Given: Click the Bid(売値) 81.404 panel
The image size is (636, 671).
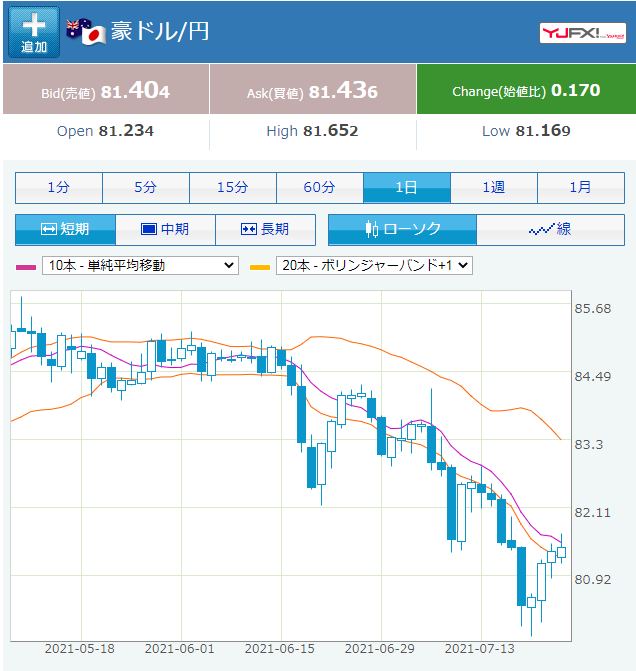Looking at the screenshot, I should click(x=106, y=89).
